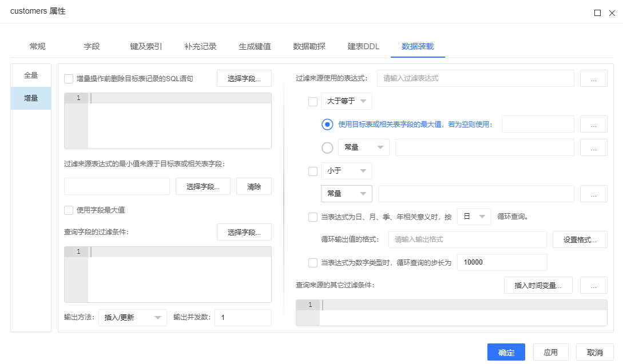Screen dimensions: 623x364
Task: Select the 数据装载 tab
Action: 418,46
